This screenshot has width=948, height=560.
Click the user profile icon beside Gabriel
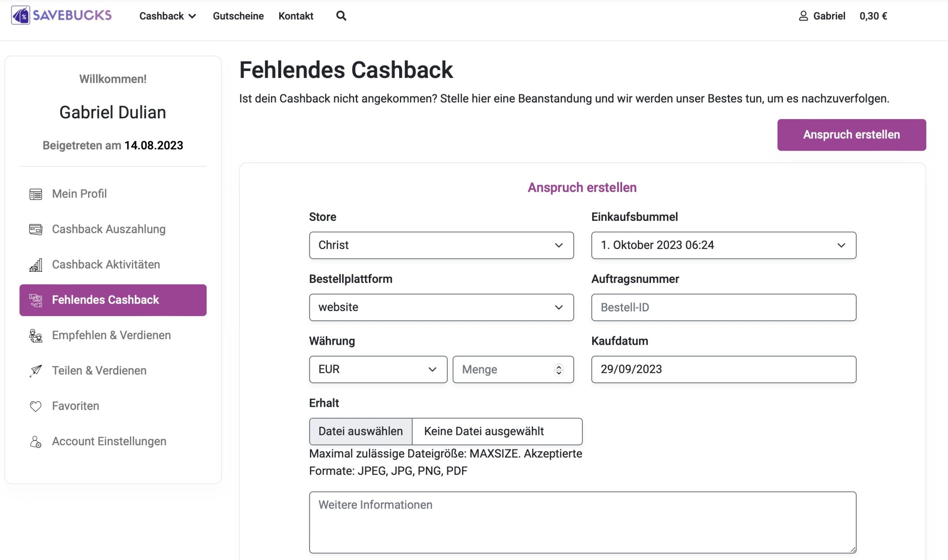pos(803,16)
